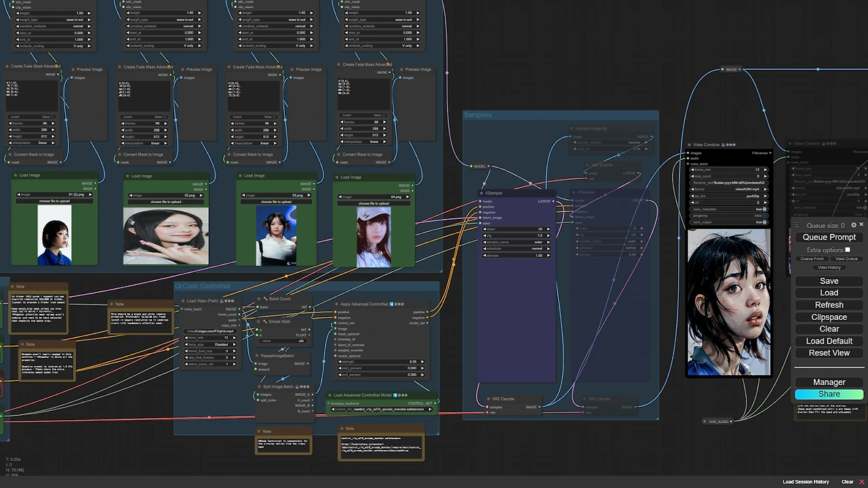Screen dimensions: 868x488
Task: Open Clipspace from the queue panel
Action: pyautogui.click(x=829, y=317)
